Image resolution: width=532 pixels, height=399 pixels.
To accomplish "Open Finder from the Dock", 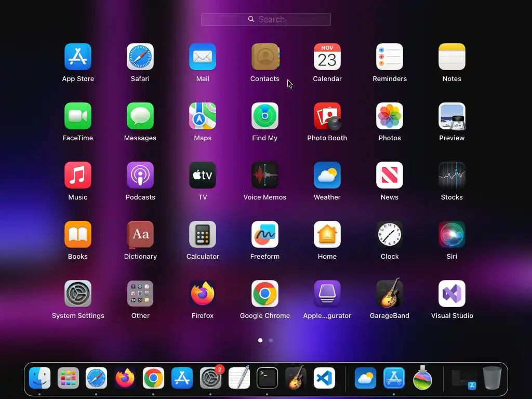I will [x=39, y=378].
